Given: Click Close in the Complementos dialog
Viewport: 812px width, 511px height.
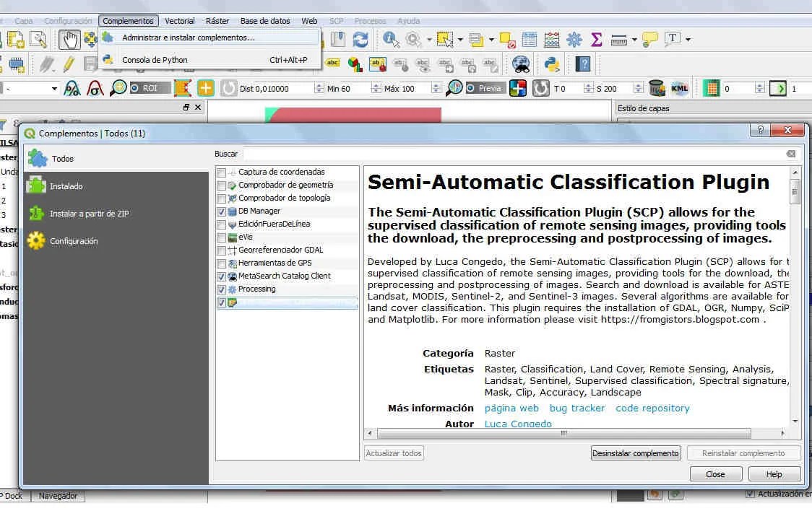Looking at the screenshot, I should tap(715, 474).
